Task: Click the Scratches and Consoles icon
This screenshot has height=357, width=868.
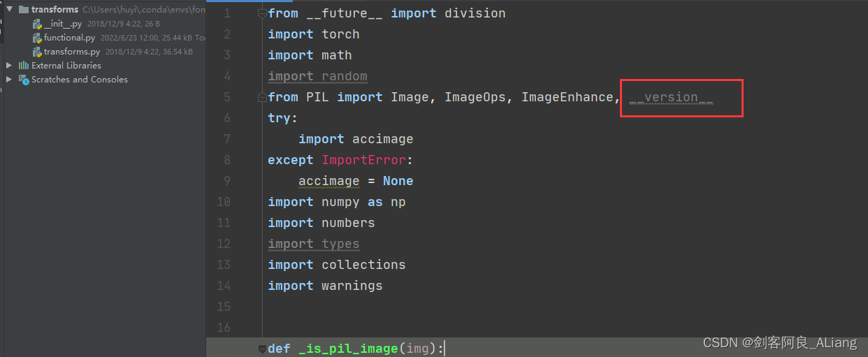Action: click(x=24, y=80)
